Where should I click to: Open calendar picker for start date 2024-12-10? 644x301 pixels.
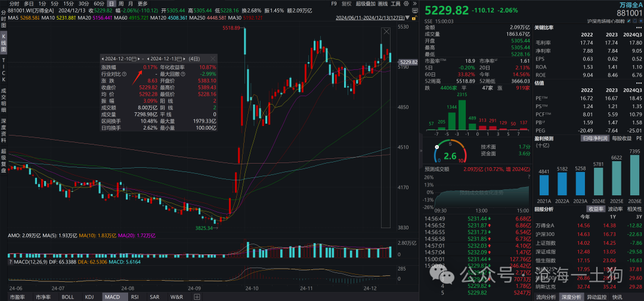(x=134, y=59)
